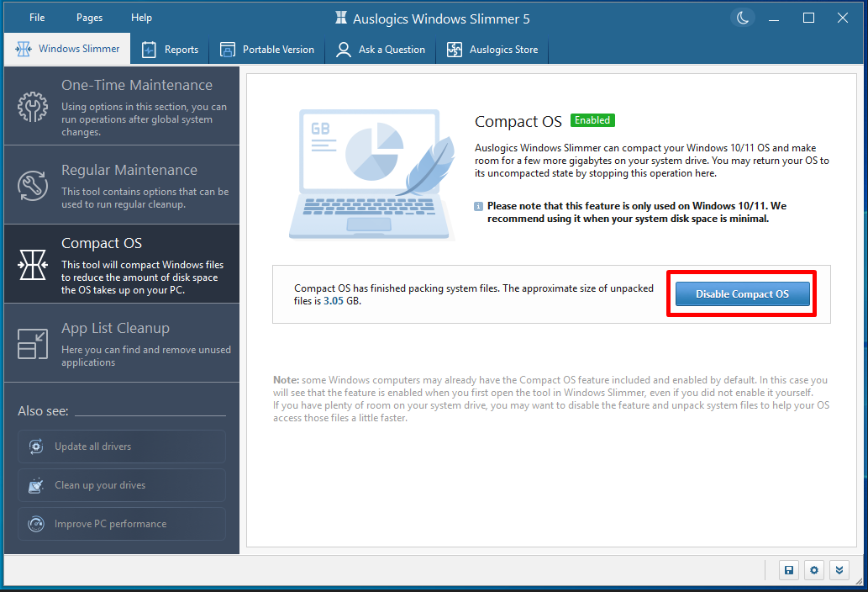Click the info icon beside the note

(478, 207)
